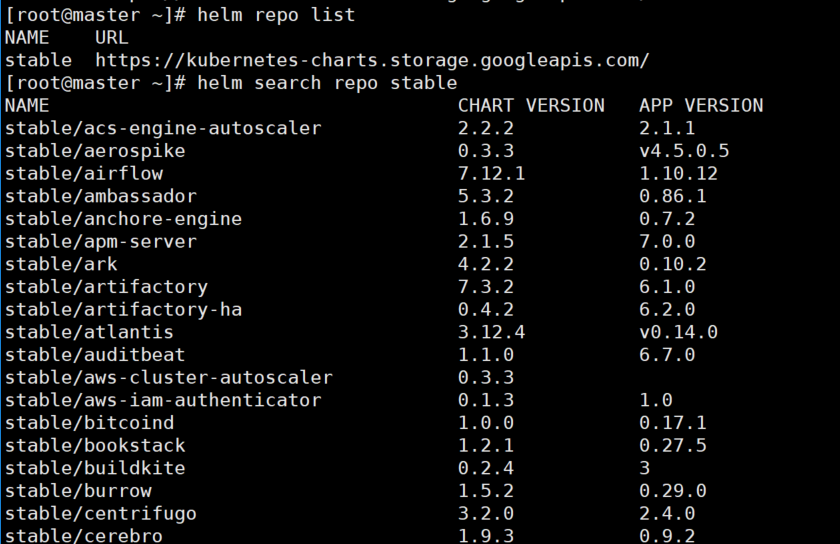Viewport: 840px width, 544px height.
Task: Click the 'helm search repo stable' command
Action: pos(327,83)
